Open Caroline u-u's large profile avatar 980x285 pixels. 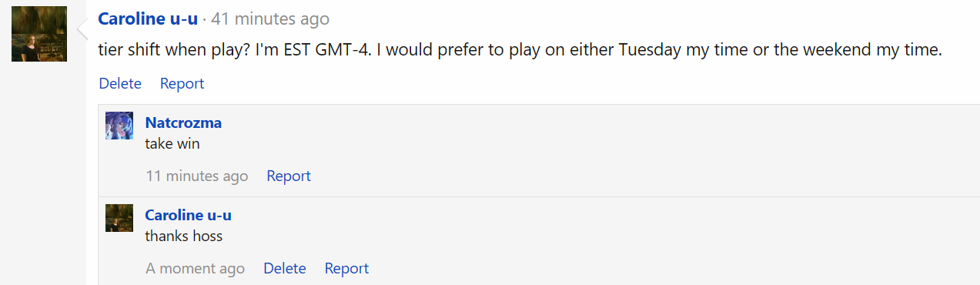(x=39, y=34)
